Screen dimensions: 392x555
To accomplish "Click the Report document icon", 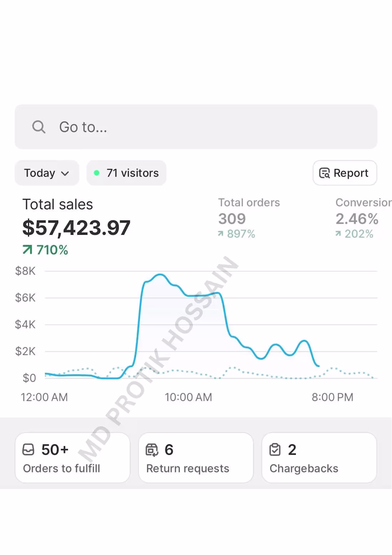I will 324,173.
